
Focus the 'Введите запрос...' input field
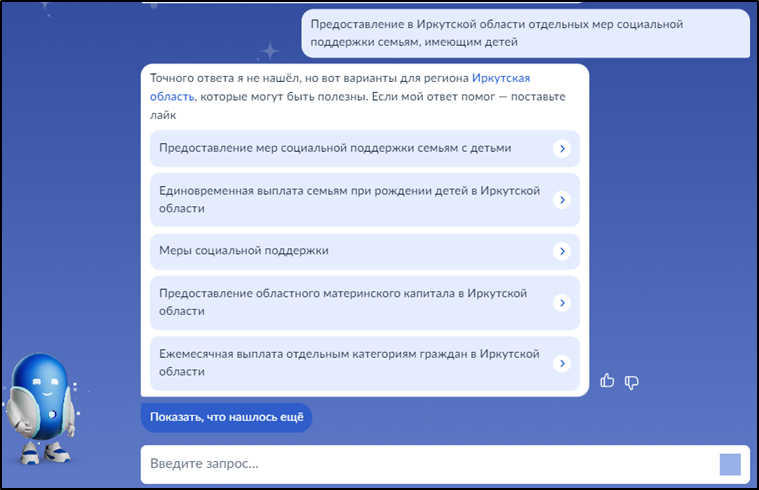pyautogui.click(x=430, y=464)
